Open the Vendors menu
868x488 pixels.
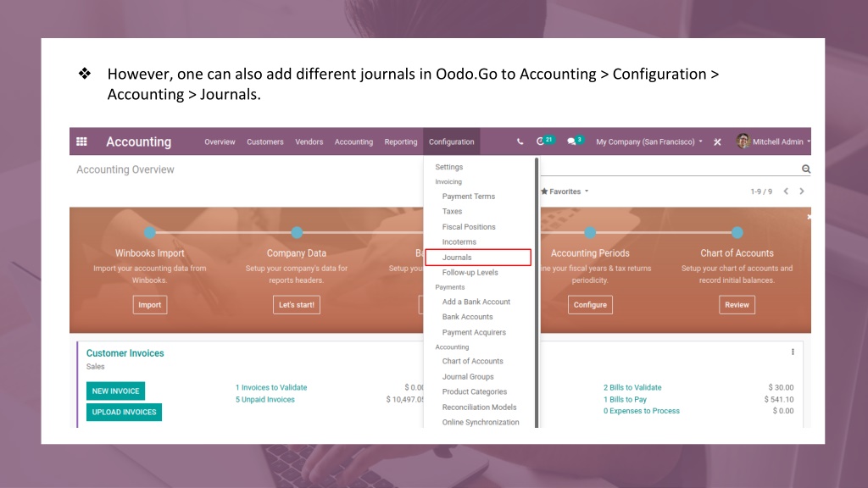click(x=309, y=141)
